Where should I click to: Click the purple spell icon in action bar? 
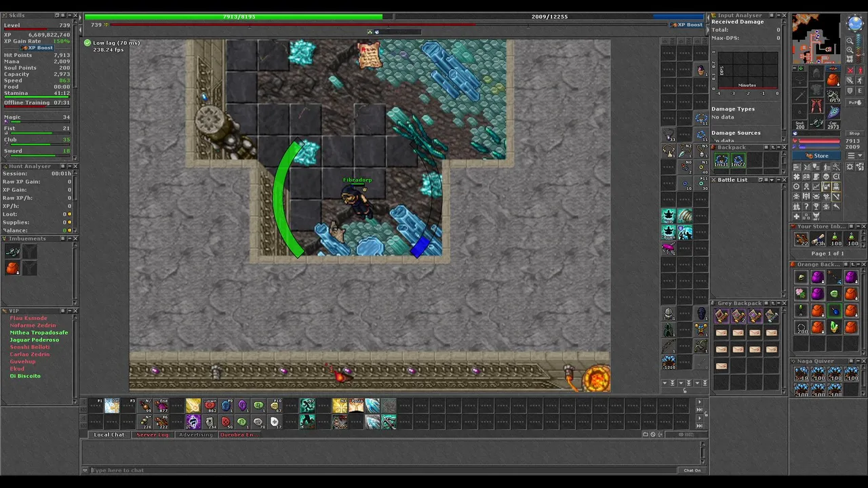[193, 421]
